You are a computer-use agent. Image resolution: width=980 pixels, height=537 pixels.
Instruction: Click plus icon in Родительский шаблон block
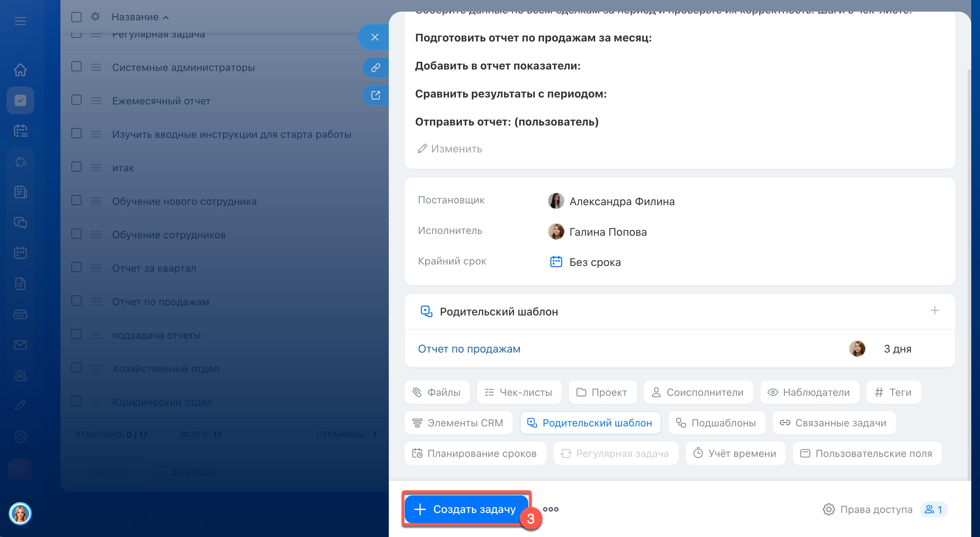click(934, 311)
